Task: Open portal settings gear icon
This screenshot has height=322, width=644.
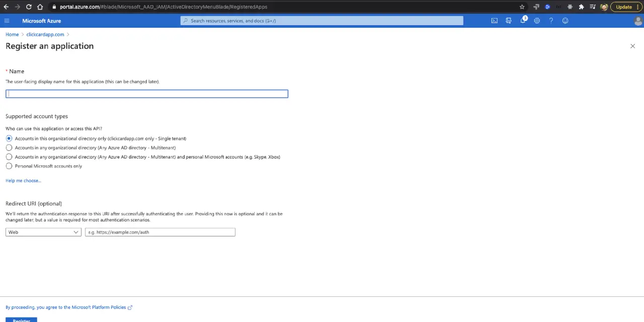Action: click(x=537, y=21)
